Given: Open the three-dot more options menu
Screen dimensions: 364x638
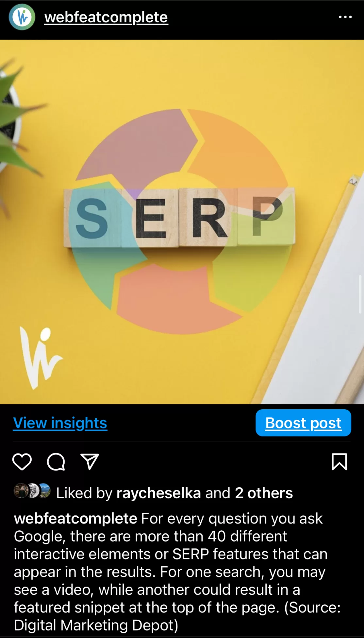Looking at the screenshot, I should coord(345,17).
